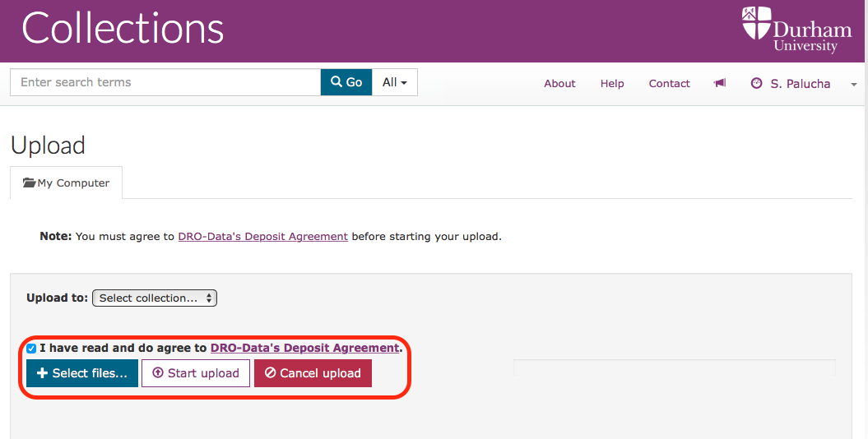The image size is (868, 439).
Task: Click the upload arrow icon on Start upload
Action: 158,372
